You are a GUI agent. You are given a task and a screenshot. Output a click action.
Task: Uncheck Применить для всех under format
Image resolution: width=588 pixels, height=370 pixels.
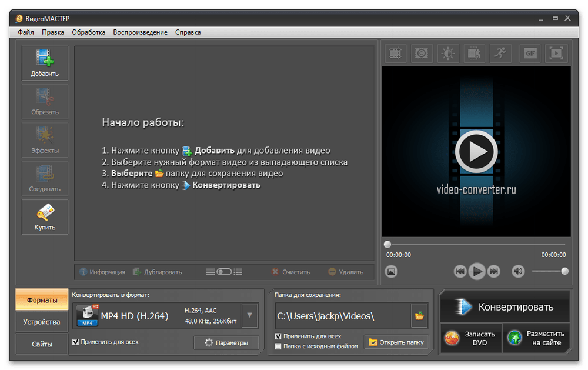[75, 342]
